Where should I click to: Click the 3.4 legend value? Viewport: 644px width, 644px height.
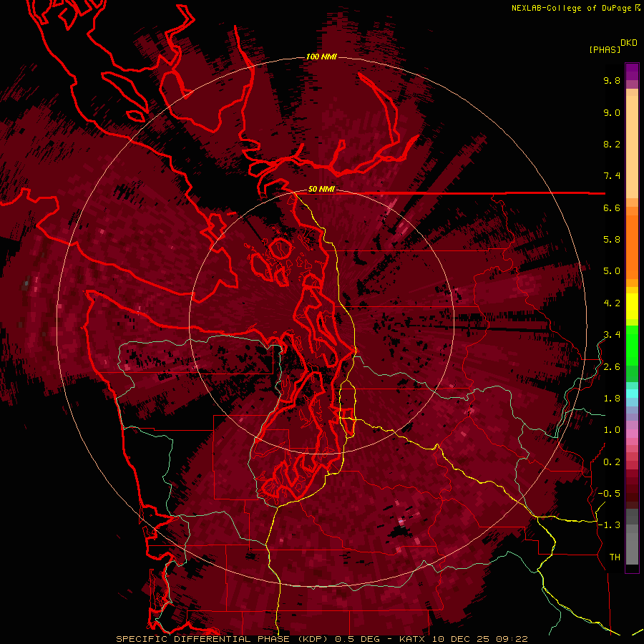tap(612, 335)
